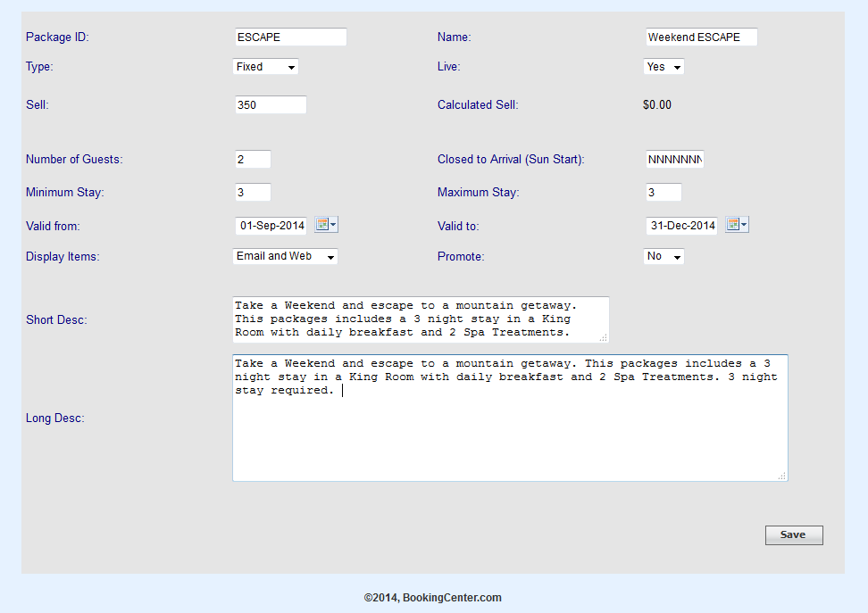Focus the Package ID input field

coord(290,37)
